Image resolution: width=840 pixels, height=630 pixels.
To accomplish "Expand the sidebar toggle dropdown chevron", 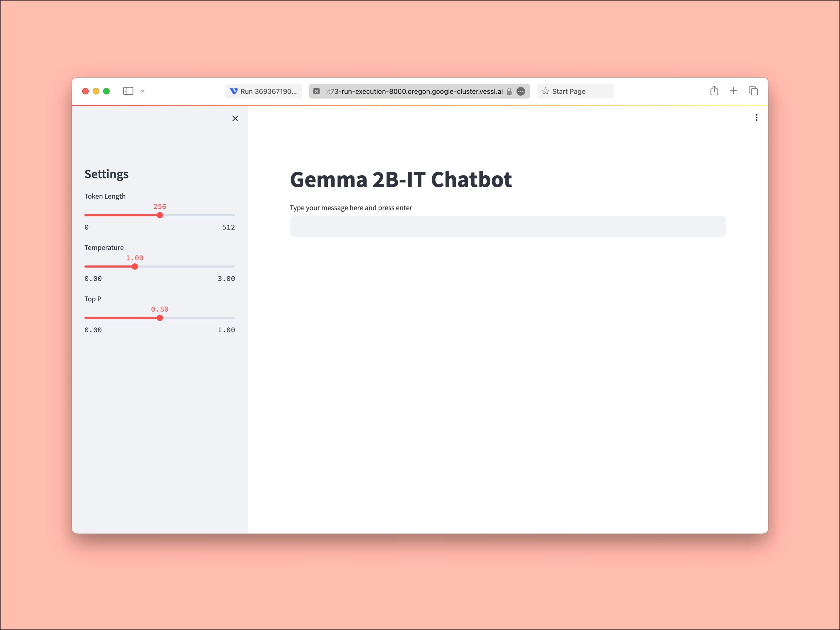I will pos(142,91).
